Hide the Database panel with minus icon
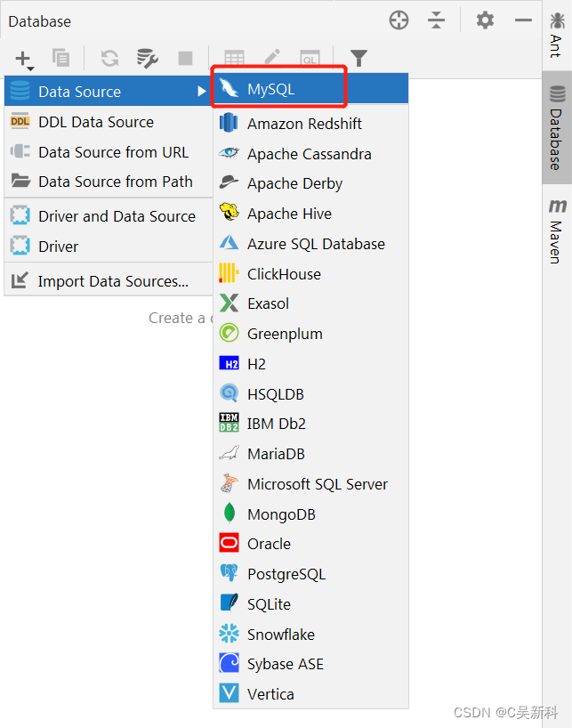 (x=523, y=20)
